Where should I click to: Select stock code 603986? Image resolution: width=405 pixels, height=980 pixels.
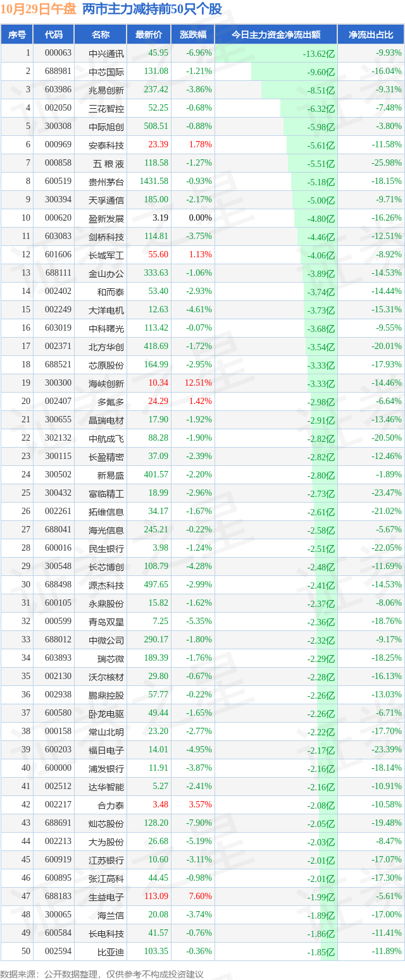(58, 90)
